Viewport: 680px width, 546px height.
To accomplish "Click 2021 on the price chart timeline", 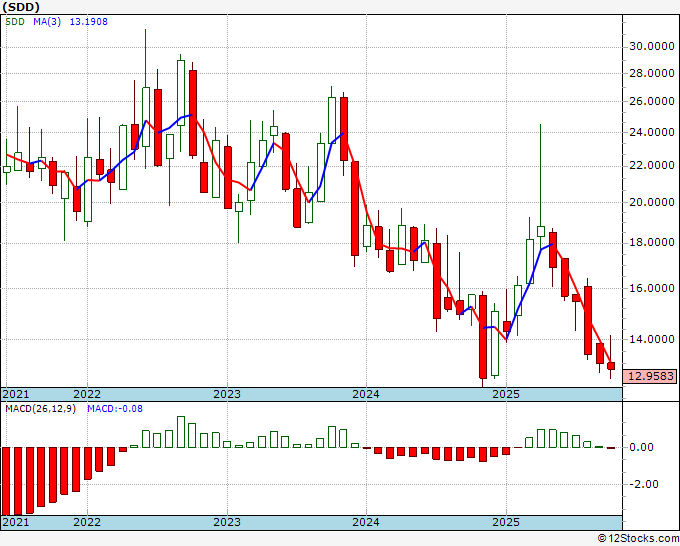I will point(16,394).
